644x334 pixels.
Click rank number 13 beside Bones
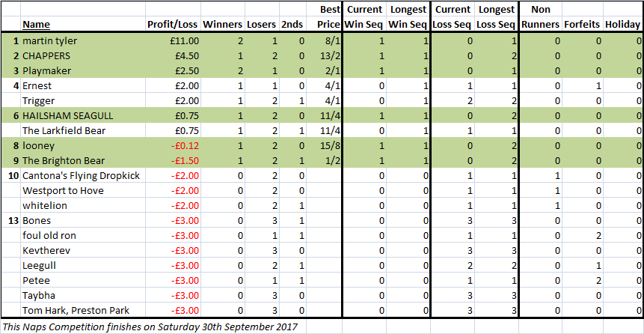pyautogui.click(x=13, y=221)
